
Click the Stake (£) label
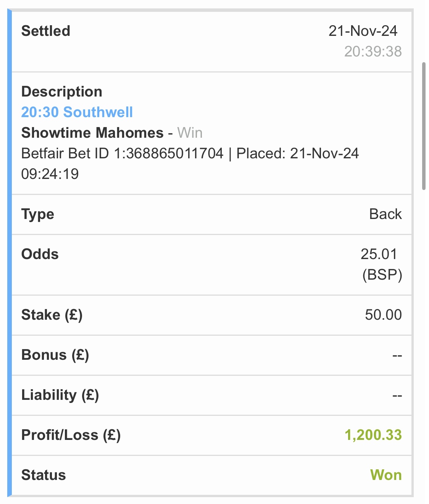(x=52, y=315)
